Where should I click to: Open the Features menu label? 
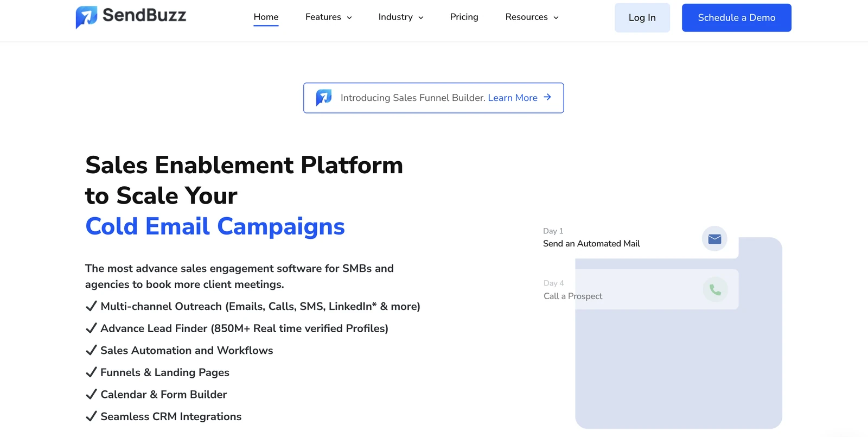[x=323, y=17]
